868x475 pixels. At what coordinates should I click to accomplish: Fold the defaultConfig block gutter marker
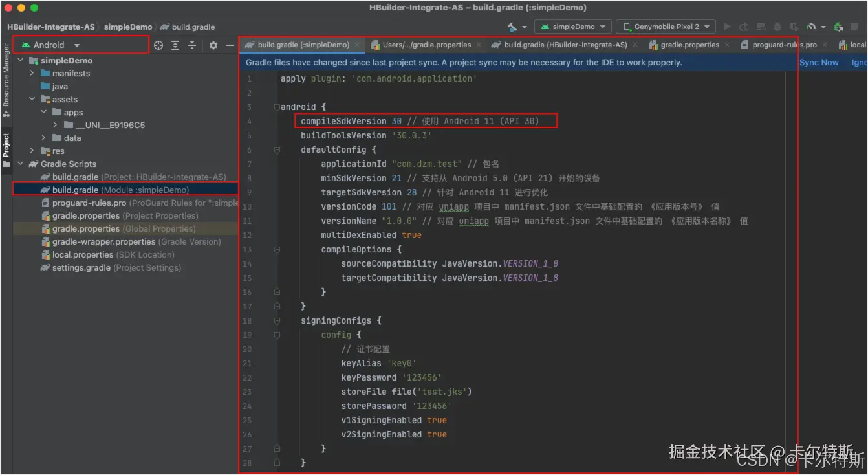pyautogui.click(x=277, y=149)
